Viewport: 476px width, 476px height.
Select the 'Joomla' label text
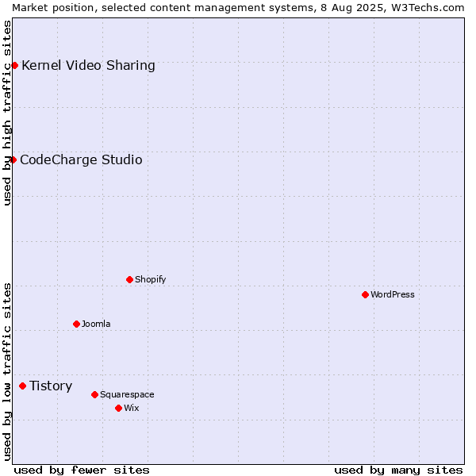96,324
